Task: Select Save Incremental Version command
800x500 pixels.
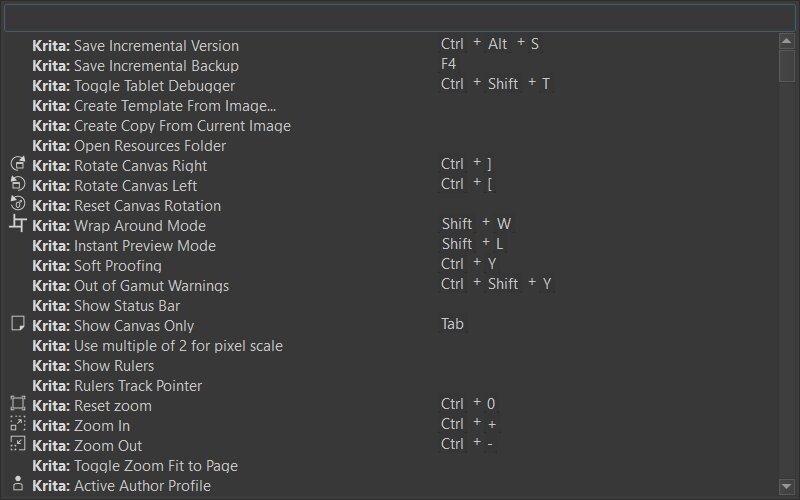Action: point(156,46)
